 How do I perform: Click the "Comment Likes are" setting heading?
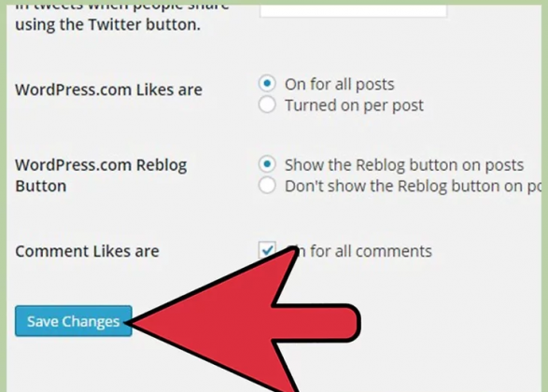[x=87, y=251]
